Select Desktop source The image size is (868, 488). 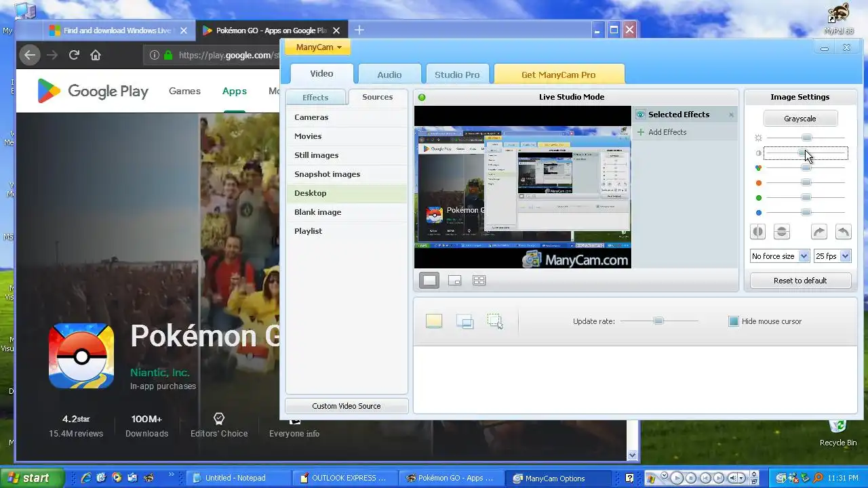click(x=347, y=193)
